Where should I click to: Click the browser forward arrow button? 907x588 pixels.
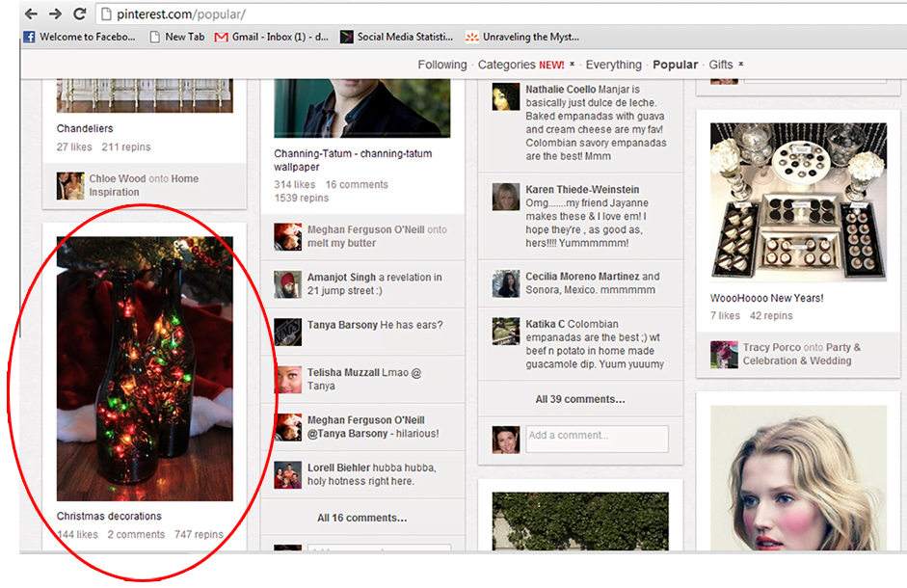(x=55, y=14)
